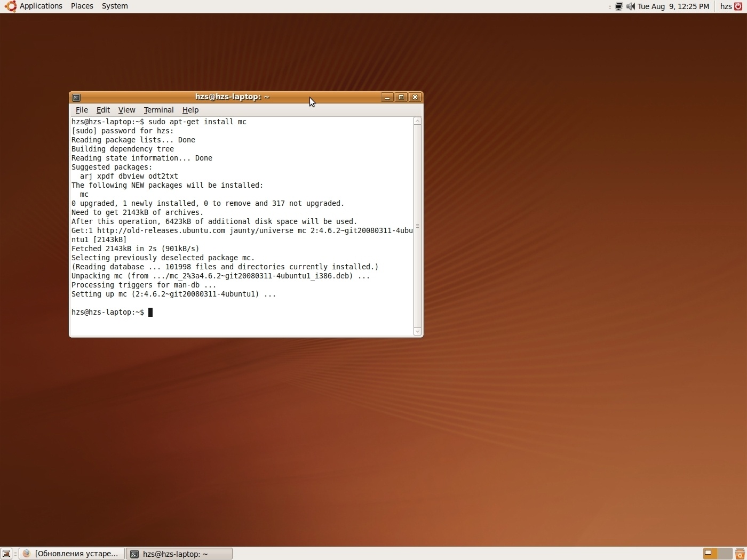Switch to the Firefox taskbar window
This screenshot has height=560, width=747.
click(72, 554)
